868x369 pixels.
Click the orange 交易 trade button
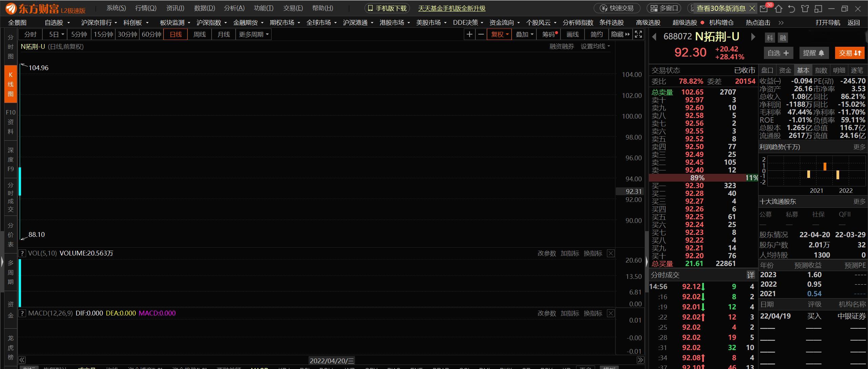[x=850, y=53]
